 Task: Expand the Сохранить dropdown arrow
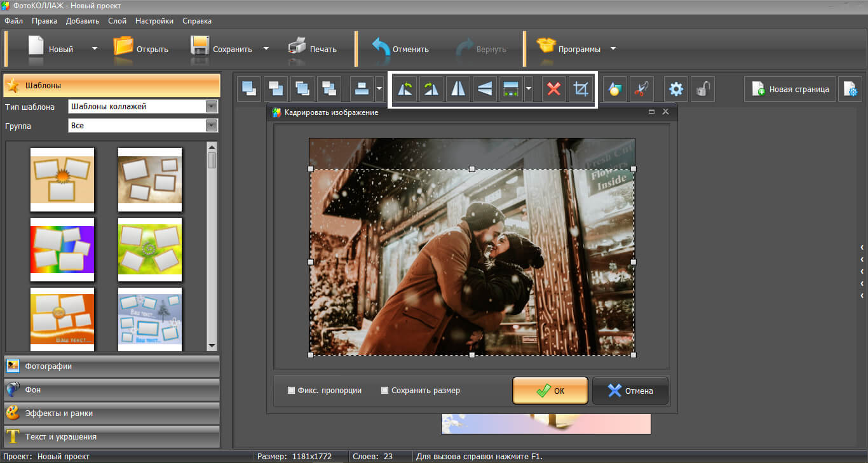[x=266, y=48]
